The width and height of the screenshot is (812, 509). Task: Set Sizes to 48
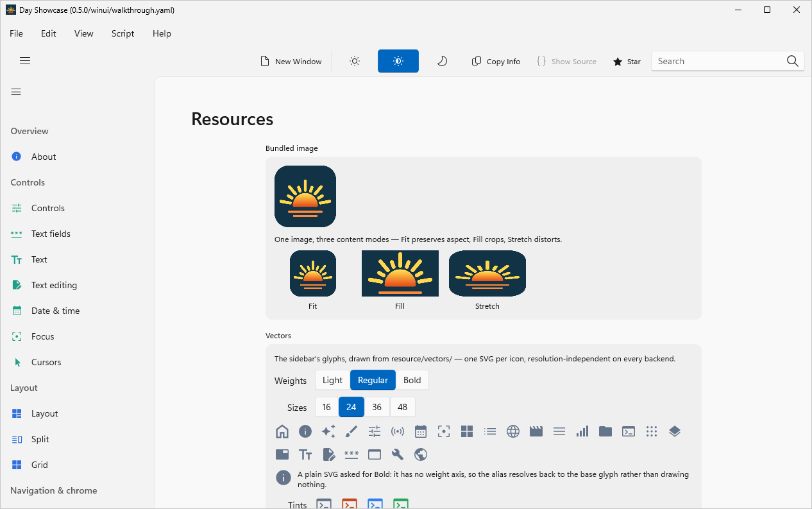tap(402, 407)
